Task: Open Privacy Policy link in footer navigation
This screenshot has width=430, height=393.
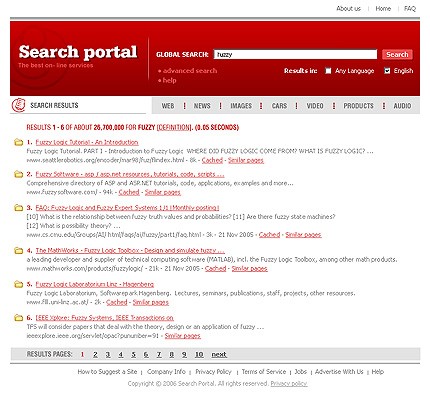Action: click(x=213, y=372)
